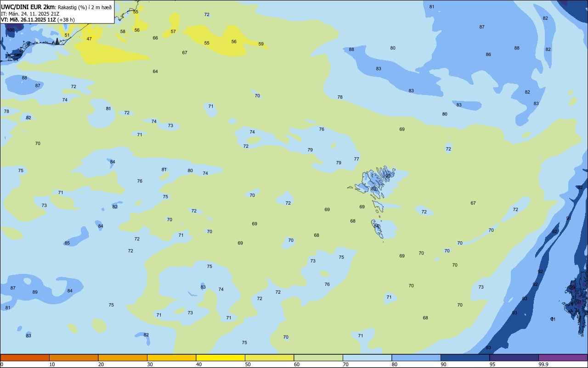Screen dimensions: 588x368
Task: Click the humidity value '86' on the map
Action: [488, 55]
